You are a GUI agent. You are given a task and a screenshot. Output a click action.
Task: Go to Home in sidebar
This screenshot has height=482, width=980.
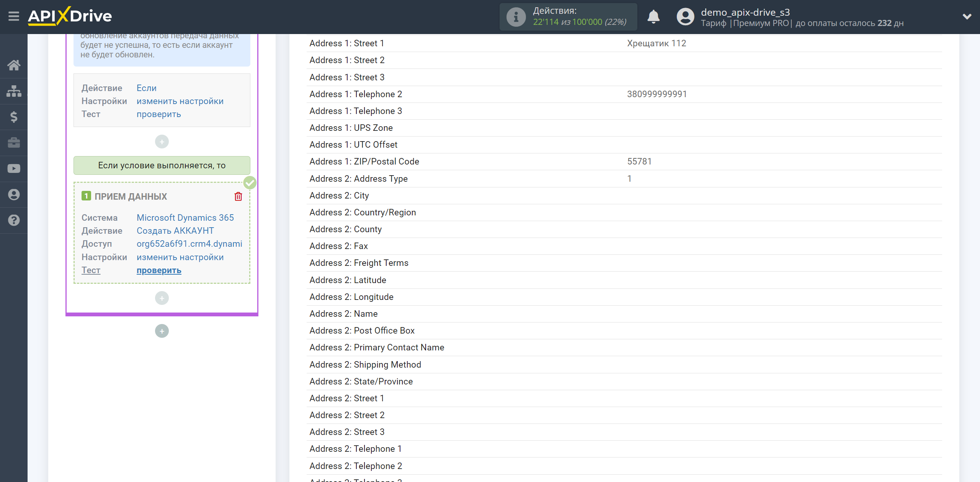14,65
